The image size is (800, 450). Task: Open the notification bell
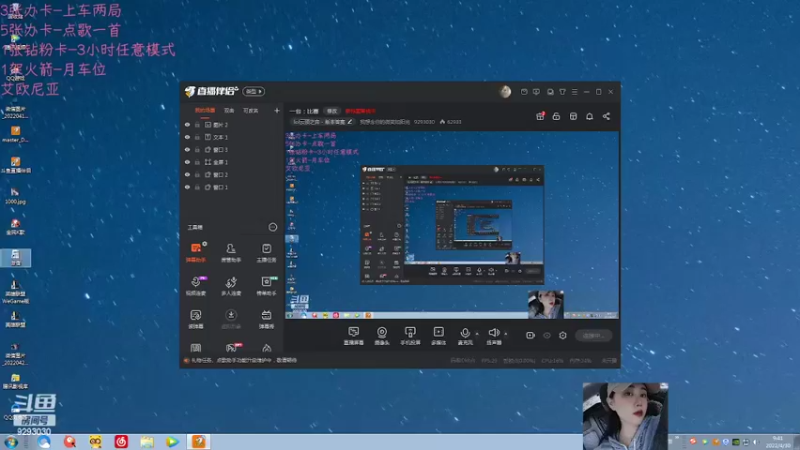pyautogui.click(x=589, y=116)
